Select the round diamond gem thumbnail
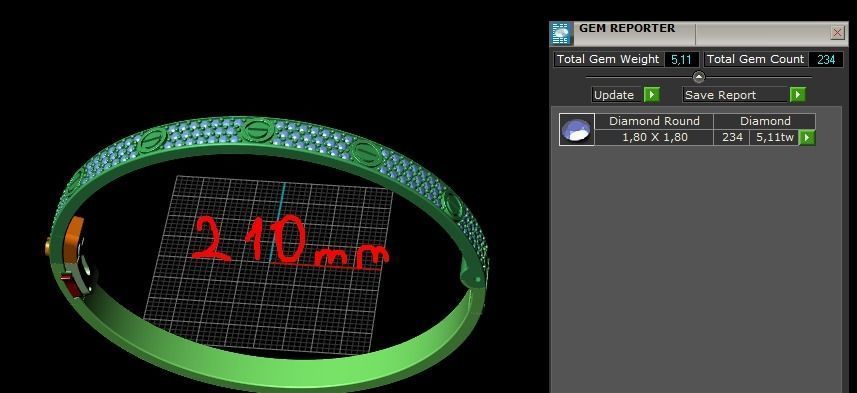 (577, 130)
